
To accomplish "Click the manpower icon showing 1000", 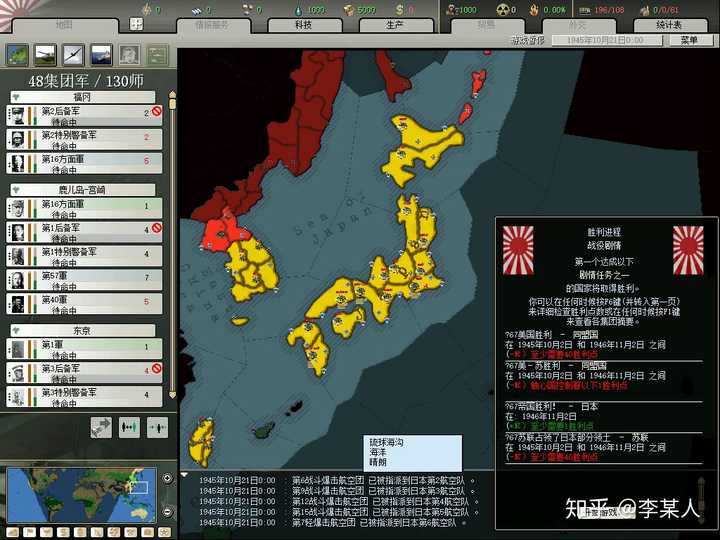I will click(451, 9).
